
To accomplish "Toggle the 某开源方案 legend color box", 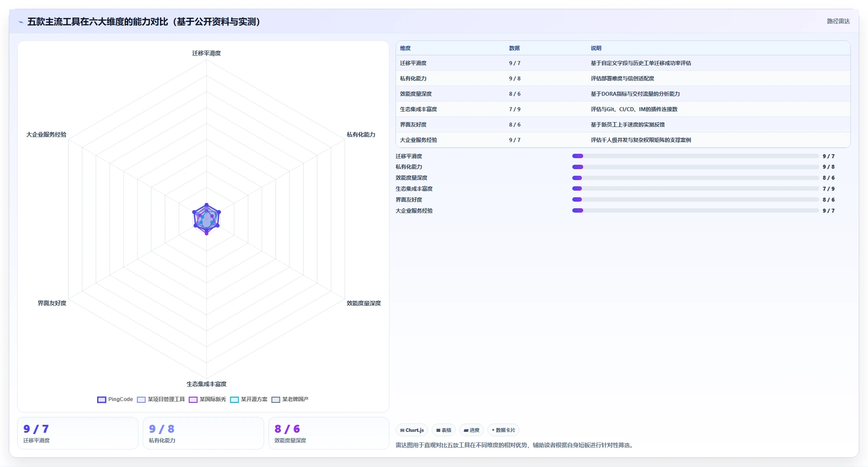I will click(234, 400).
